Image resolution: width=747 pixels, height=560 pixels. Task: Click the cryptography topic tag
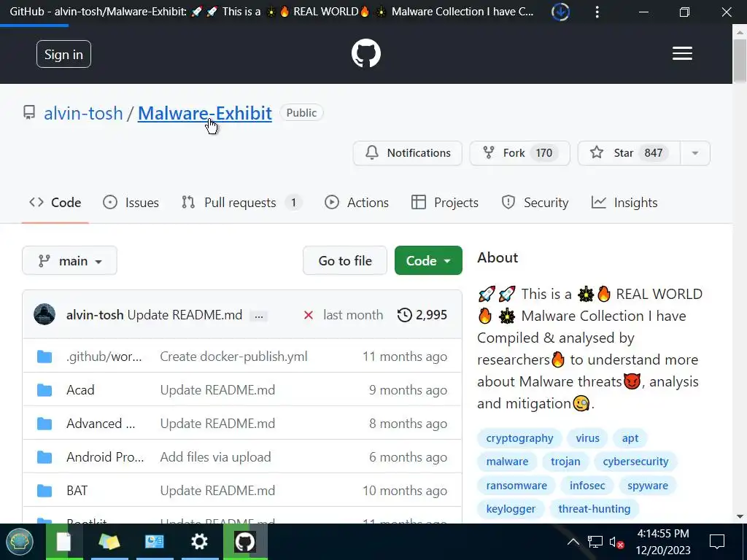pos(519,438)
